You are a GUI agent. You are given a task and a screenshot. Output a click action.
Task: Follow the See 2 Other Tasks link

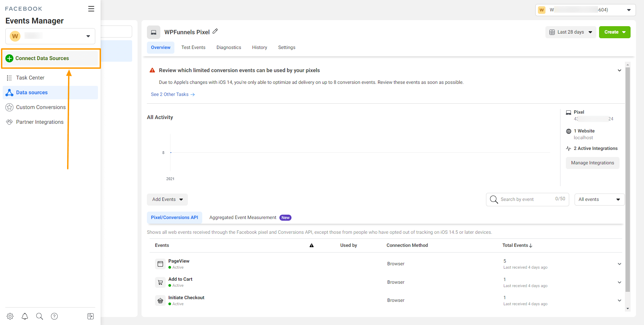(173, 95)
